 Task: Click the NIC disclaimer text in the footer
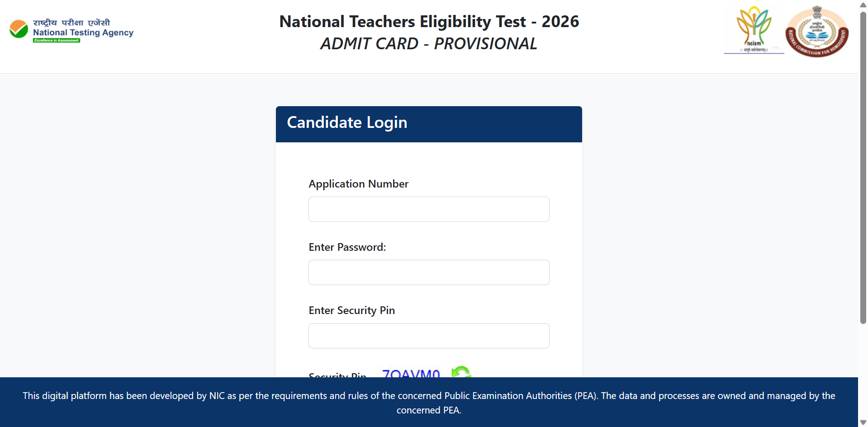click(x=429, y=403)
